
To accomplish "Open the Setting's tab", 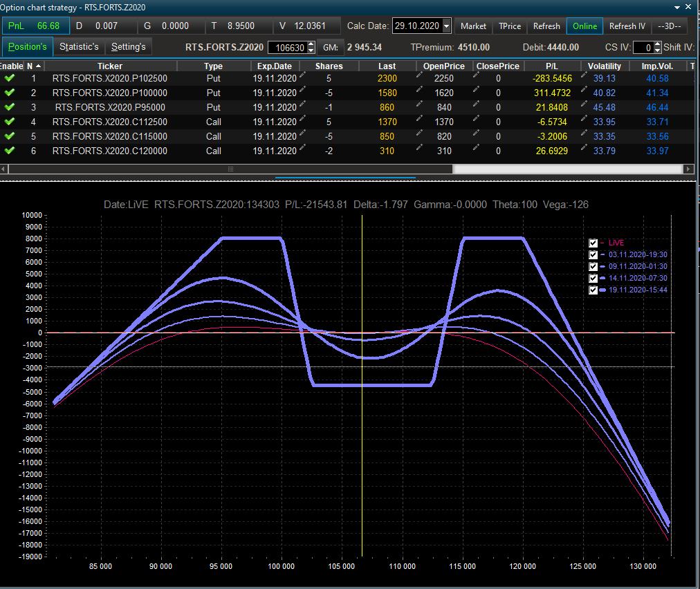I will [129, 47].
